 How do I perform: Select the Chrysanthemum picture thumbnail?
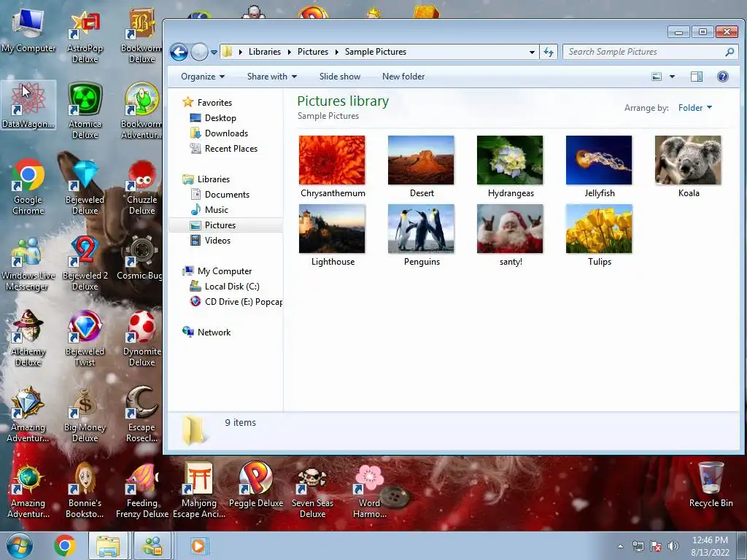click(332, 160)
